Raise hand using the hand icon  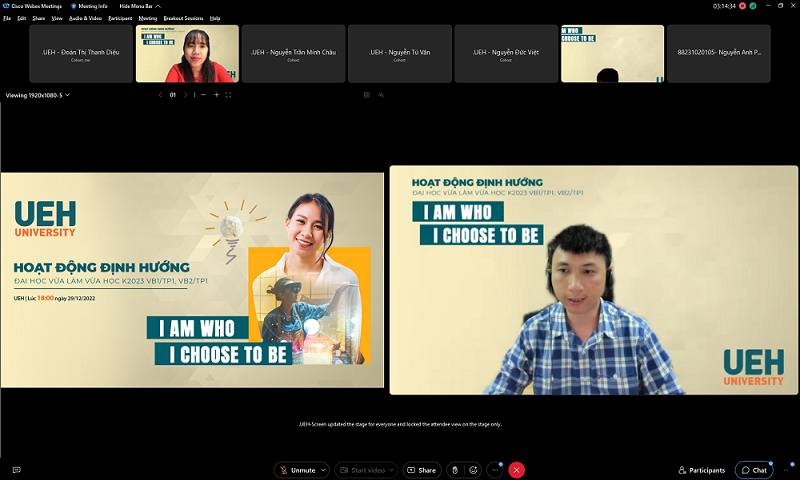(x=455, y=470)
